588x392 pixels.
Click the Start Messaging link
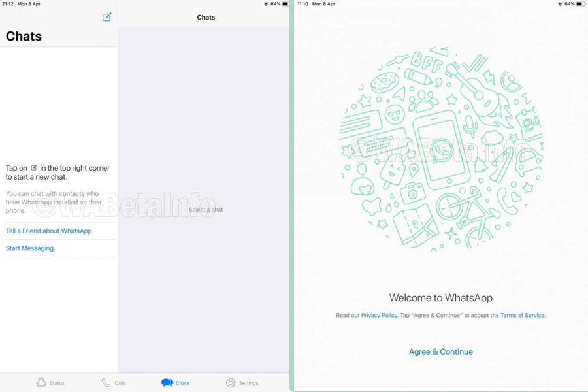(29, 248)
